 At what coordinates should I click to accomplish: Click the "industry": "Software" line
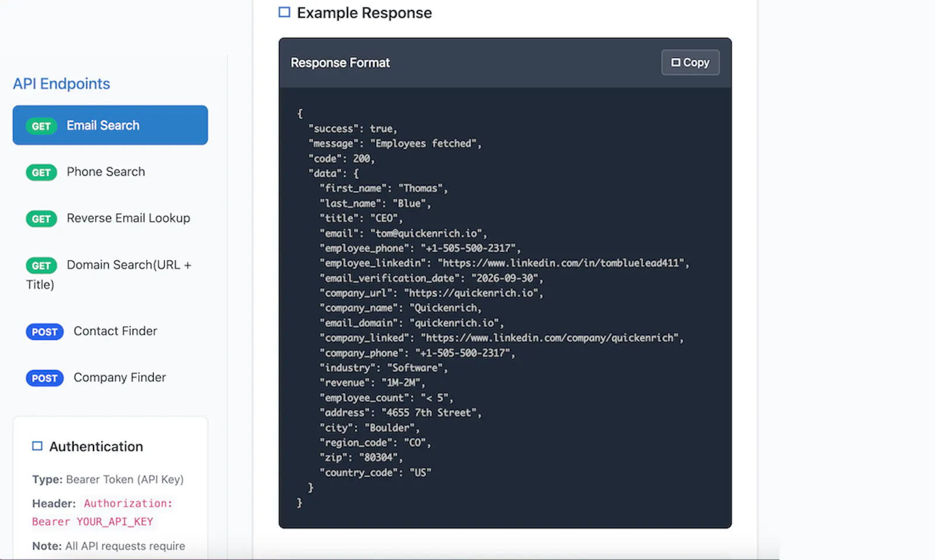coord(384,368)
